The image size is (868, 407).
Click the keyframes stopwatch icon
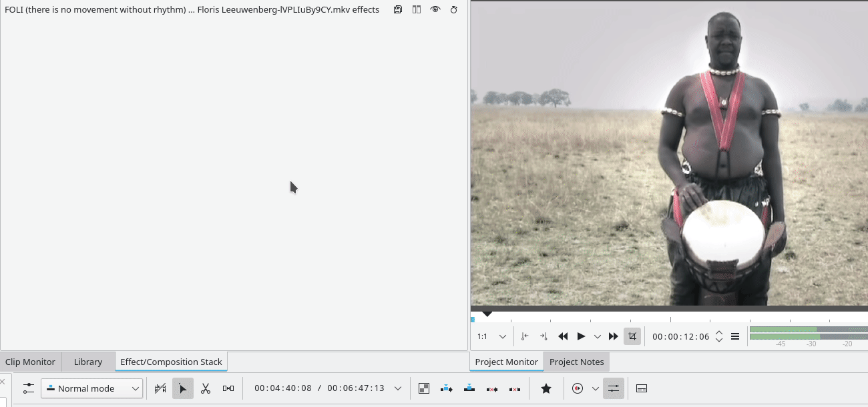pyautogui.click(x=454, y=10)
